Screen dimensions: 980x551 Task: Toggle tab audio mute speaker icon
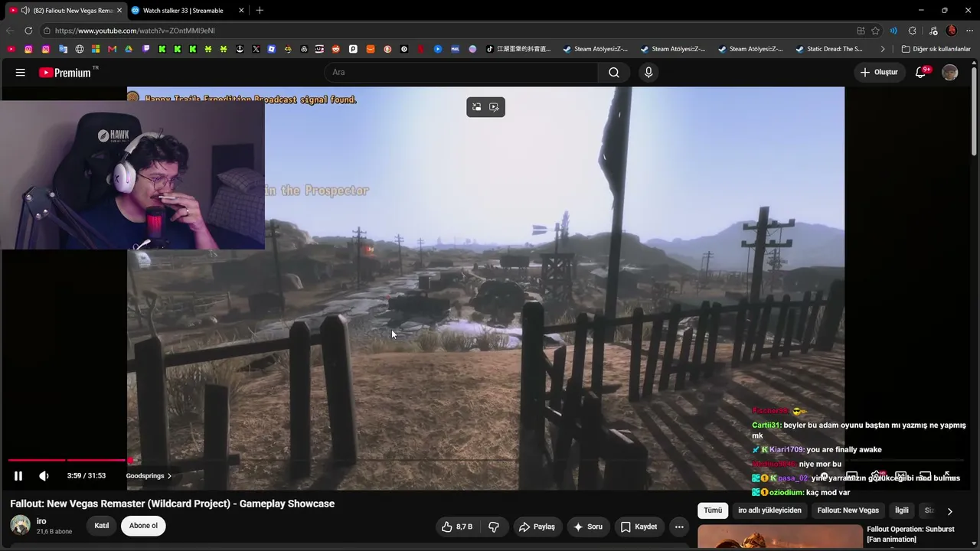pos(25,11)
